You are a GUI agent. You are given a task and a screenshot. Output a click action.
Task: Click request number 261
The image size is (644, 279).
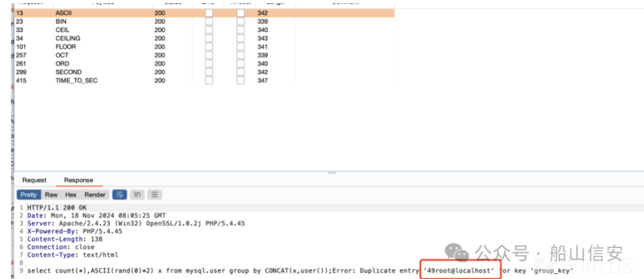21,64
